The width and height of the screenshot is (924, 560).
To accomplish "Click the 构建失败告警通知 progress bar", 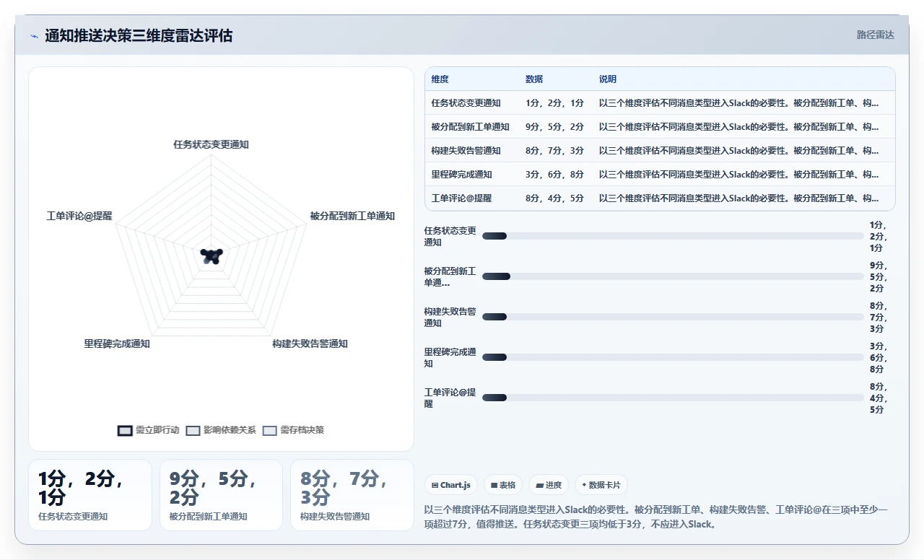I will point(673,317).
